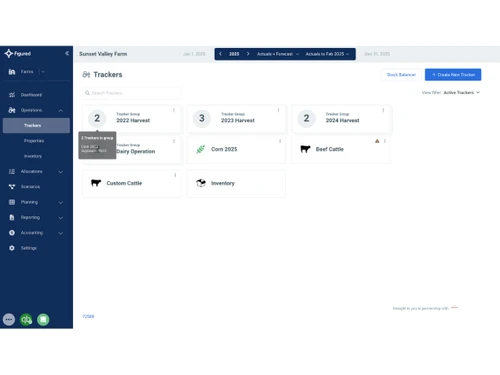The width and height of the screenshot is (500, 375).
Task: Expand the Reporting section chevron
Action: click(61, 218)
